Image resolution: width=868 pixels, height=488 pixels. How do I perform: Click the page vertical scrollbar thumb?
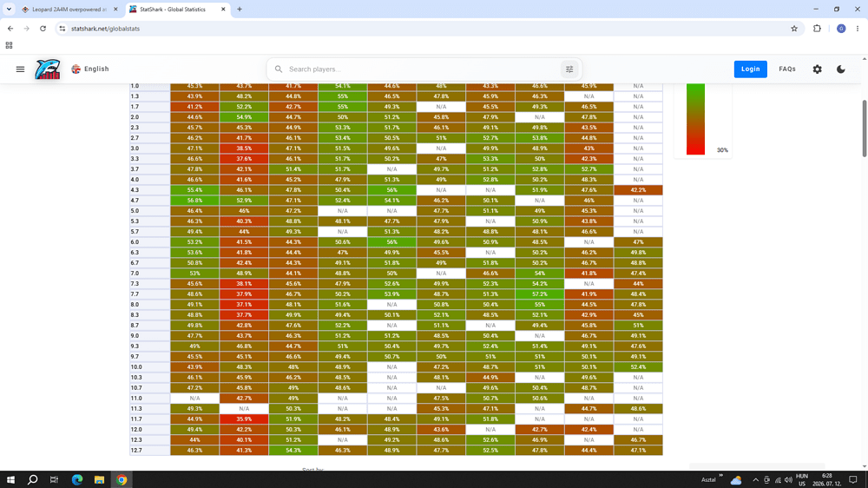(x=865, y=129)
